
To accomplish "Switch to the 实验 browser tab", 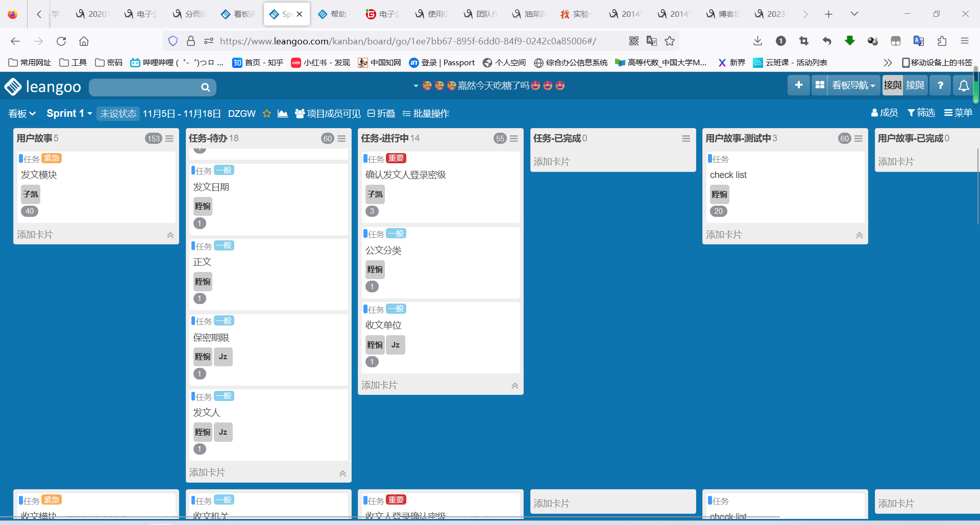I will click(x=577, y=14).
